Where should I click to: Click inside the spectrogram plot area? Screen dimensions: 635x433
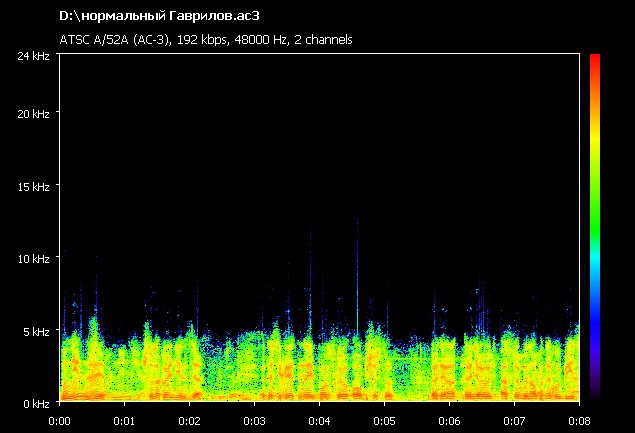pos(320,227)
